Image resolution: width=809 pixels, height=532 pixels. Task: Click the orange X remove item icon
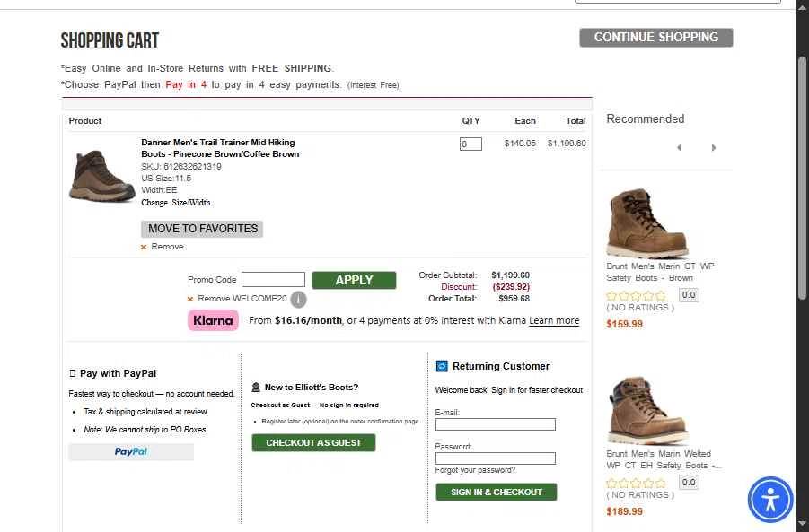(x=144, y=247)
